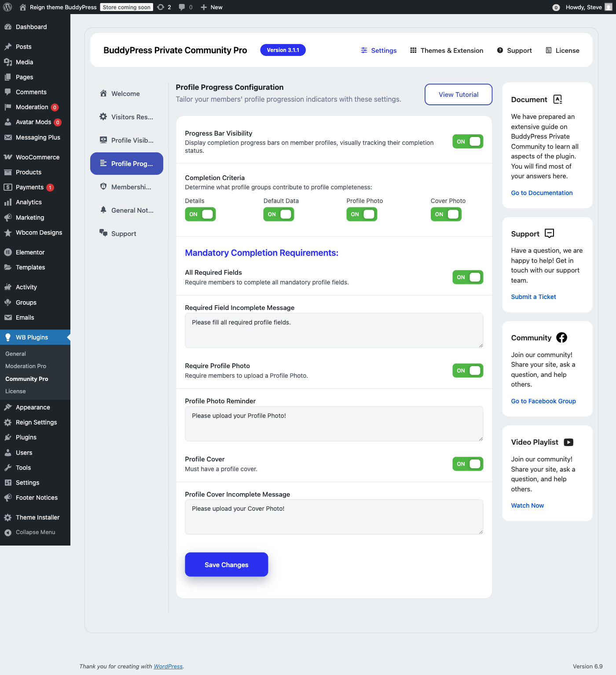Switch to the License tab
Viewport: 616px width, 675px height.
(x=562, y=50)
